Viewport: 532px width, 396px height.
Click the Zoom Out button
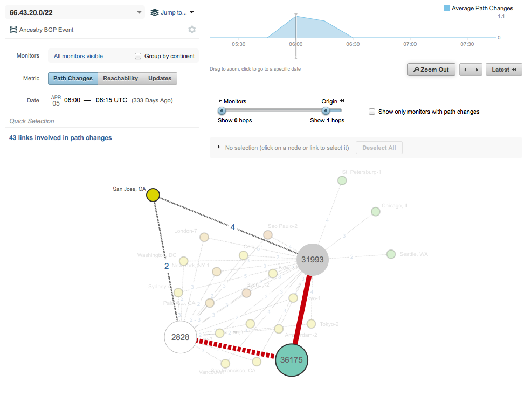coord(431,70)
